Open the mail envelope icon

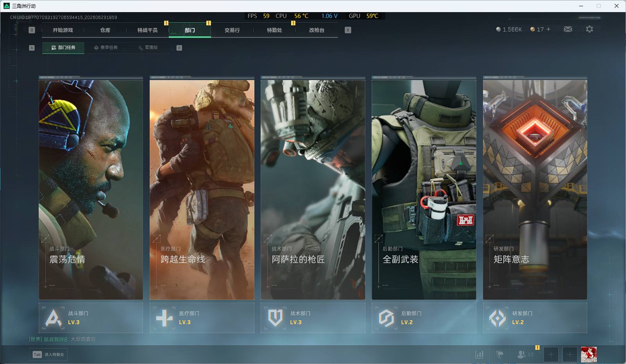(x=568, y=29)
